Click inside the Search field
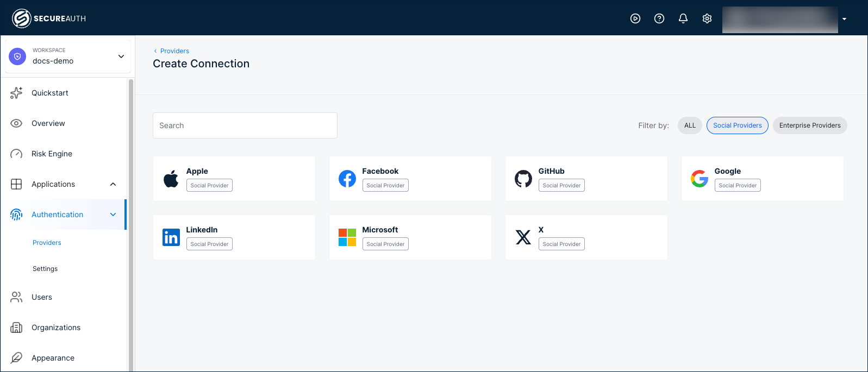 (245, 125)
